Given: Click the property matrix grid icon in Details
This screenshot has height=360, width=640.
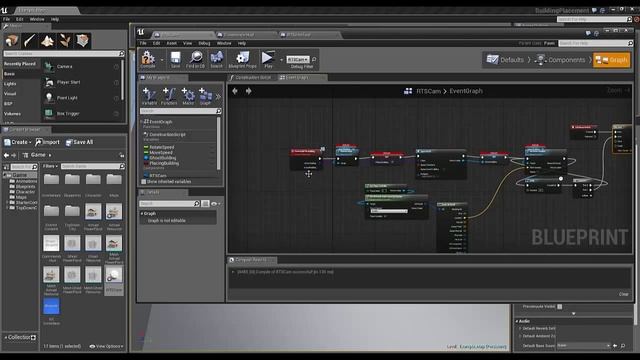Looking at the screenshot, I should pyautogui.click(x=206, y=203).
